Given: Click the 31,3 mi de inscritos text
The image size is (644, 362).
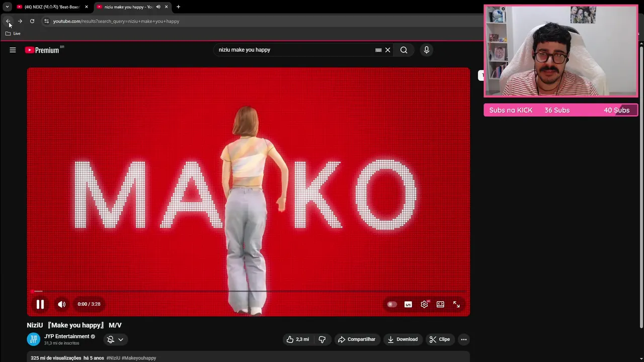Looking at the screenshot, I should coord(61,343).
